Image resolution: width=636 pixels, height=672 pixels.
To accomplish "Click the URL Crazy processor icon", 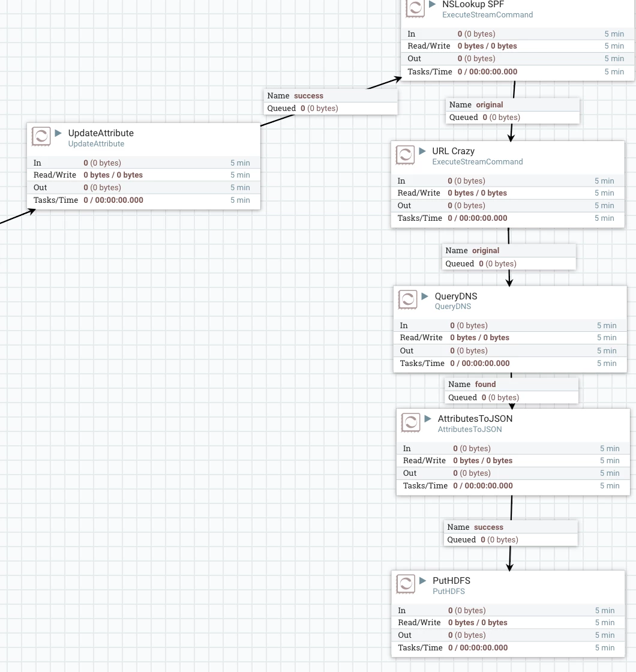I will (x=405, y=155).
